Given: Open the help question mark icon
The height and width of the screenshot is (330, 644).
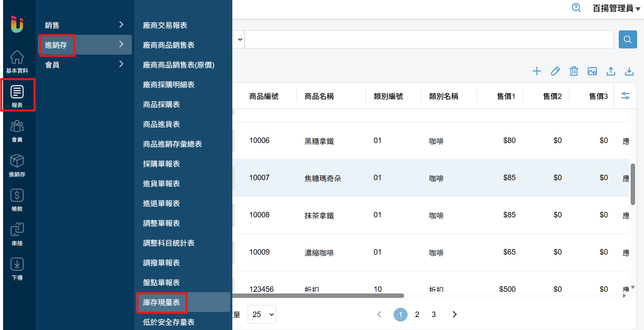Looking at the screenshot, I should [x=576, y=8].
